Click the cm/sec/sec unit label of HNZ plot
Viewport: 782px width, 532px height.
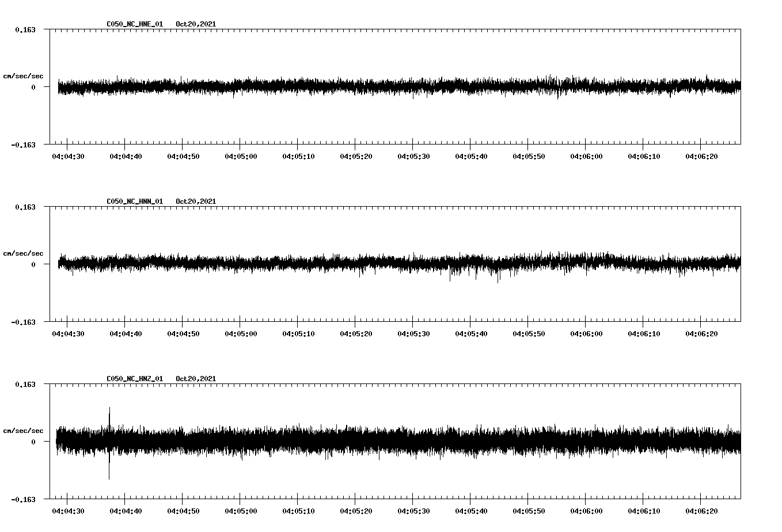[23, 431]
